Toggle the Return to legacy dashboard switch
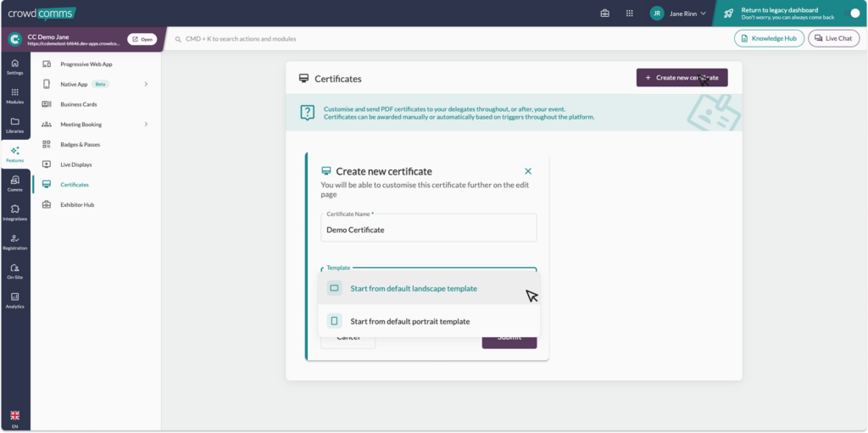The width and height of the screenshot is (868, 433). [854, 14]
